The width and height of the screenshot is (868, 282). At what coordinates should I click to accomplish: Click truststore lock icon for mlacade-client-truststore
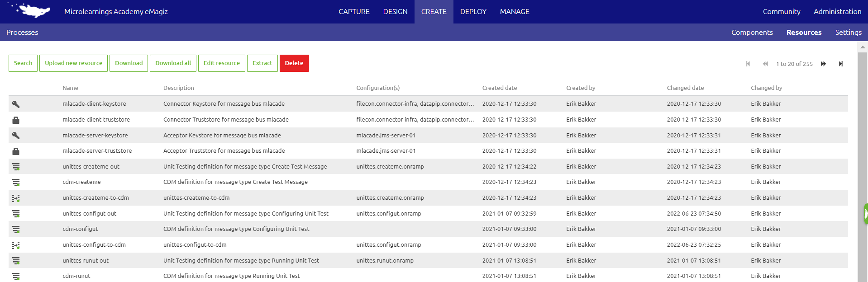click(x=16, y=120)
